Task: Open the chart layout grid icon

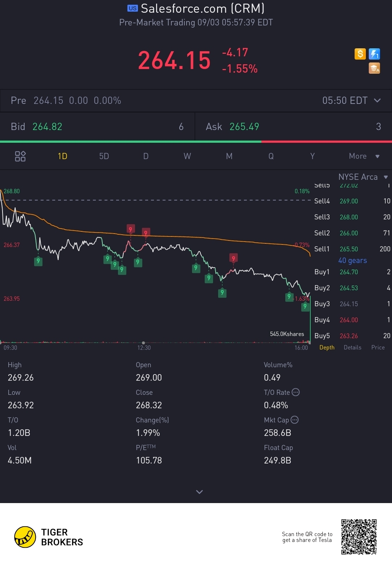Action: click(20, 156)
